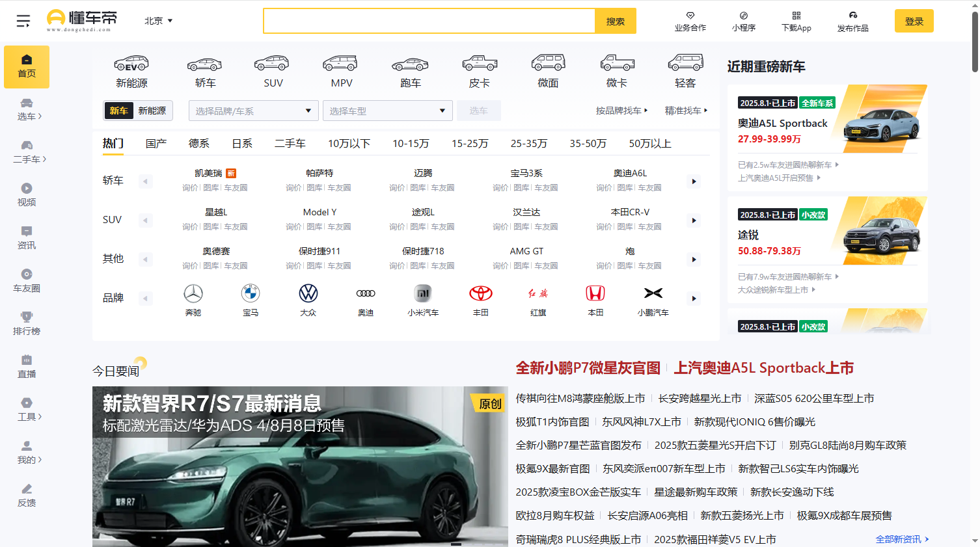Click the search input field

pyautogui.click(x=429, y=21)
